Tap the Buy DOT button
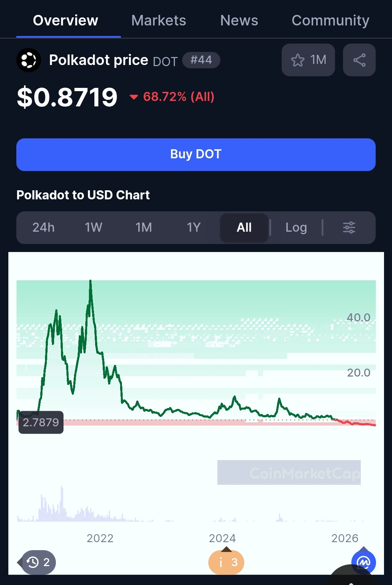The width and height of the screenshot is (392, 585). [x=196, y=155]
